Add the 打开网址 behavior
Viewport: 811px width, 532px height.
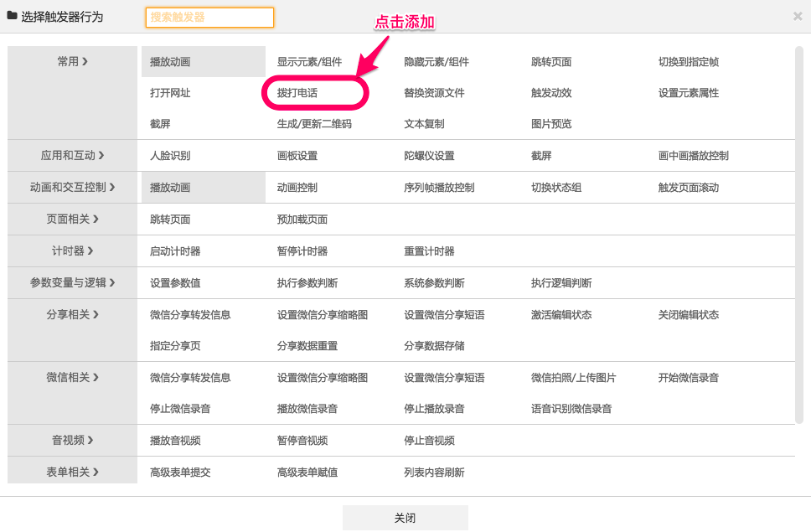click(170, 93)
